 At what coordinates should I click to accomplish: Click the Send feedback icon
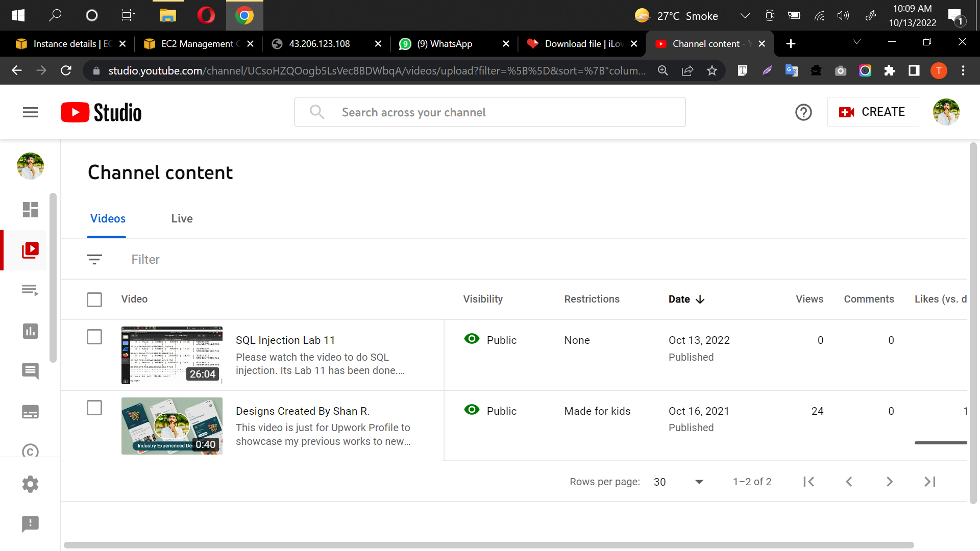pyautogui.click(x=30, y=523)
